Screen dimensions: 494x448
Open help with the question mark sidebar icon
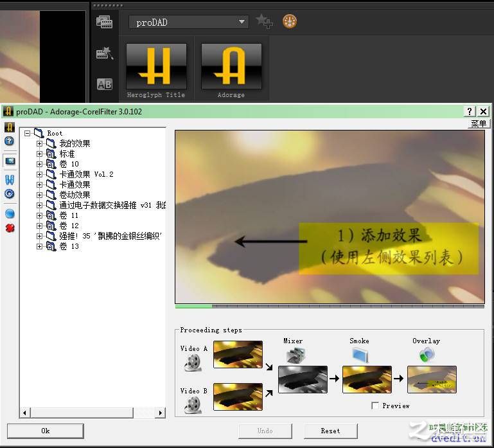pyautogui.click(x=10, y=141)
